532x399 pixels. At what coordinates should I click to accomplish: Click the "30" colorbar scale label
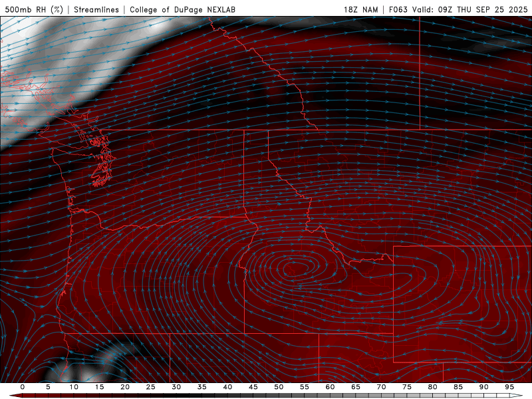[176, 387]
